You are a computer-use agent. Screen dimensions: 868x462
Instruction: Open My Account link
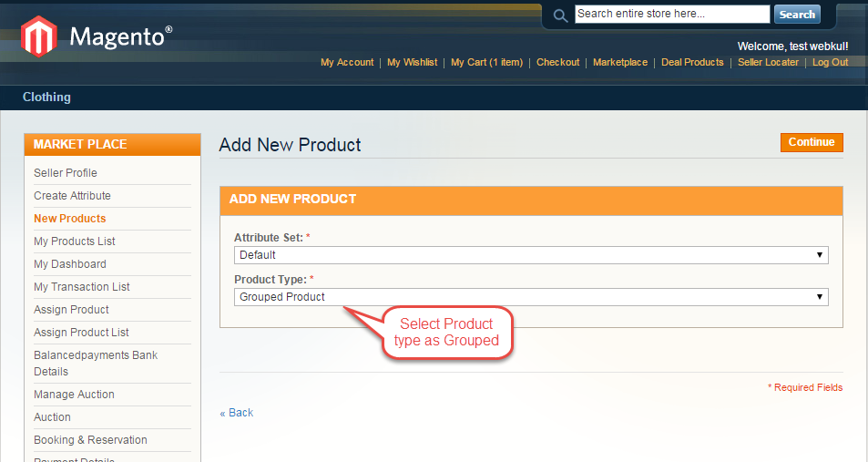[347, 62]
